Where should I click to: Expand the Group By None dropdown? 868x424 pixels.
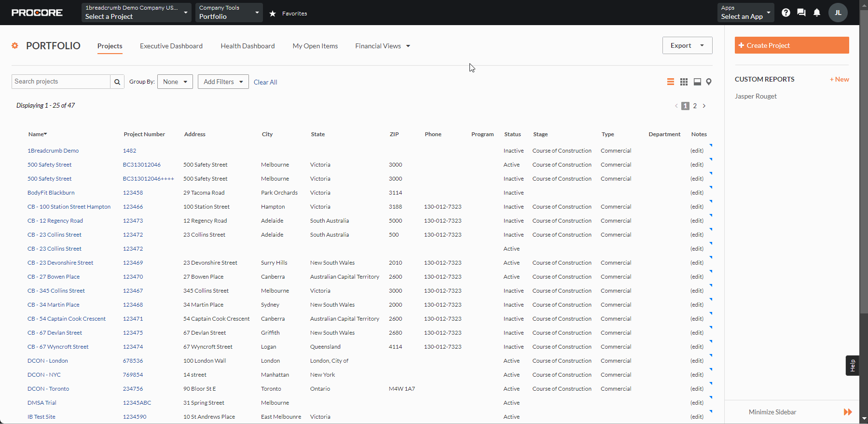pos(175,82)
